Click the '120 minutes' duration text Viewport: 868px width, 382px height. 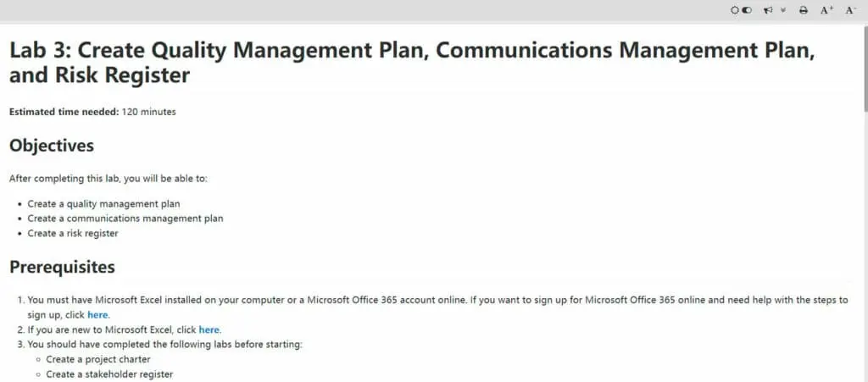(149, 112)
